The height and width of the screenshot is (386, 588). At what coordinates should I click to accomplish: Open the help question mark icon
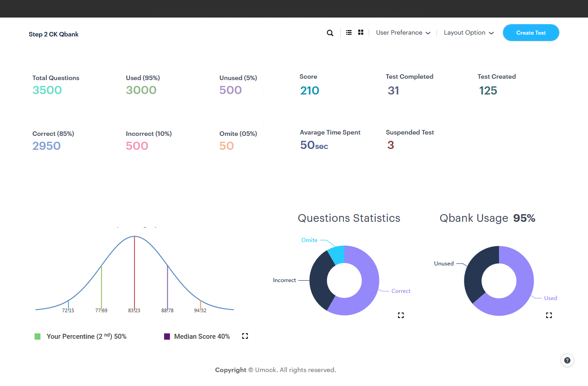[x=567, y=360]
